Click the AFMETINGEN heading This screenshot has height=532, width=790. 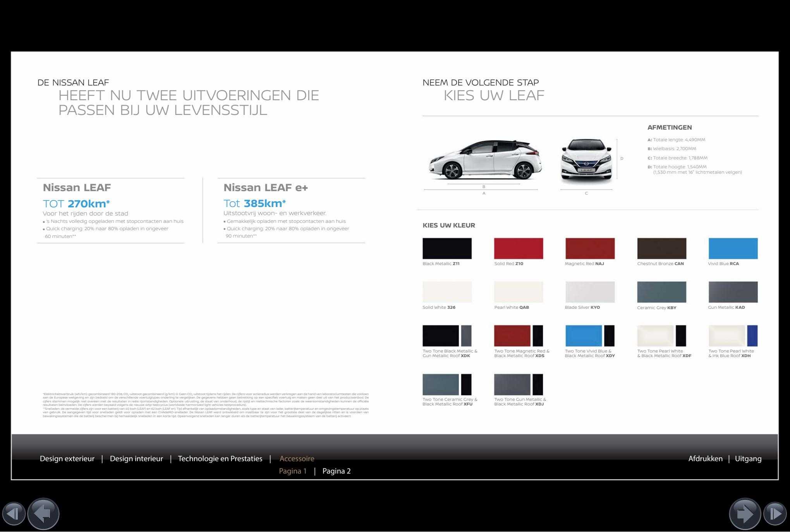click(670, 127)
